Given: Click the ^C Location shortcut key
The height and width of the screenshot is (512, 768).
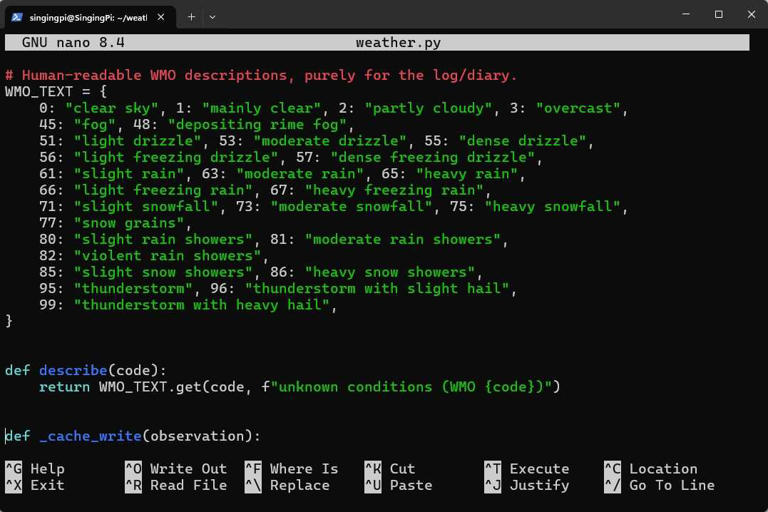Looking at the screenshot, I should tap(612, 469).
